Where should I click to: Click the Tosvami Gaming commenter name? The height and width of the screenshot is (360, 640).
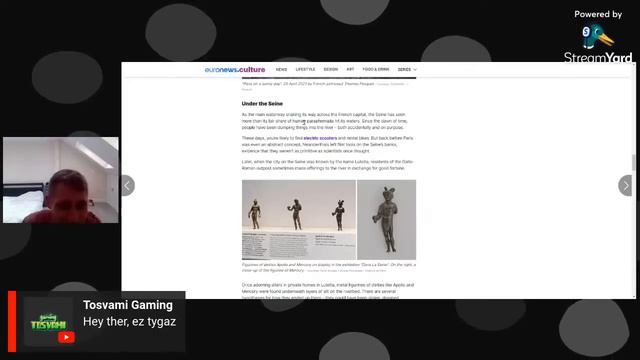tap(128, 305)
